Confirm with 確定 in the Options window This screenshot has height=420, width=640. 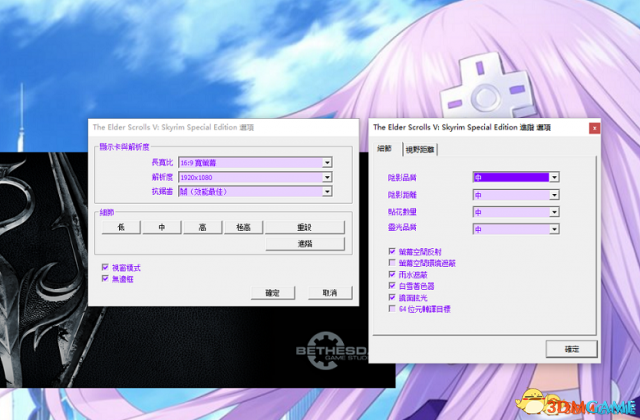[273, 293]
